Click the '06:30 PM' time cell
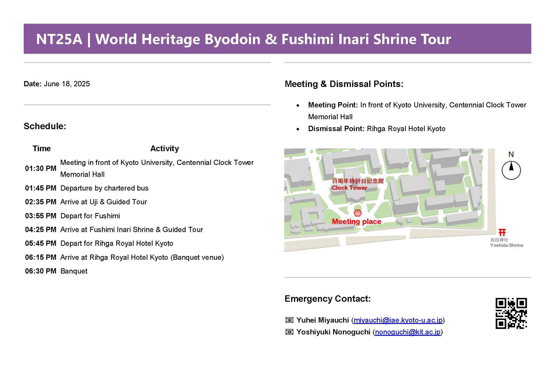The height and width of the screenshot is (392, 555). point(41,271)
